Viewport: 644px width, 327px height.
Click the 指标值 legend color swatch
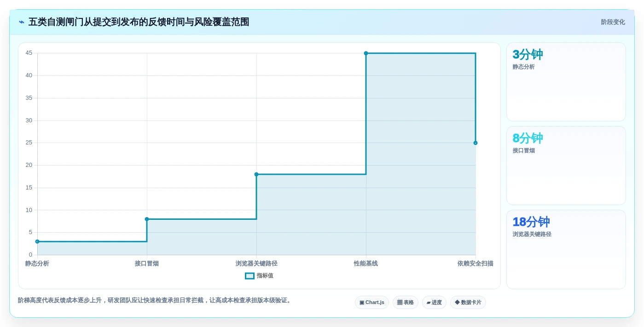pyautogui.click(x=249, y=276)
